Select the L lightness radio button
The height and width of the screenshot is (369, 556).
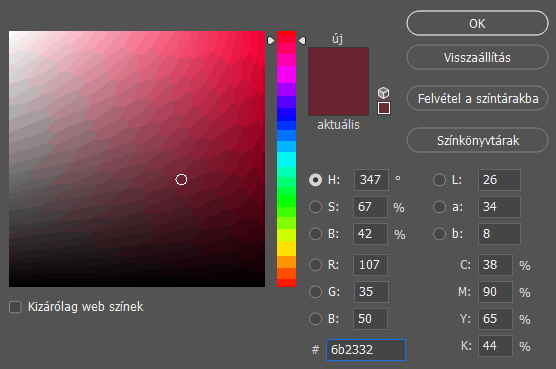pyautogui.click(x=439, y=180)
